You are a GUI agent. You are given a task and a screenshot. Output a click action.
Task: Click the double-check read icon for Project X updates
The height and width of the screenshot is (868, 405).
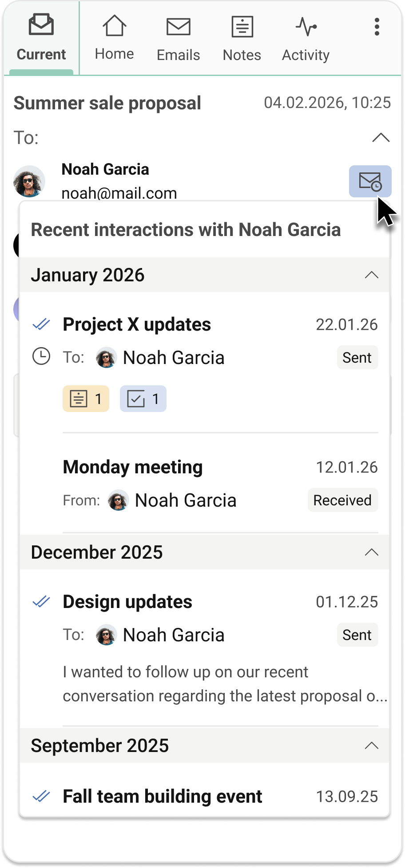coord(41,324)
